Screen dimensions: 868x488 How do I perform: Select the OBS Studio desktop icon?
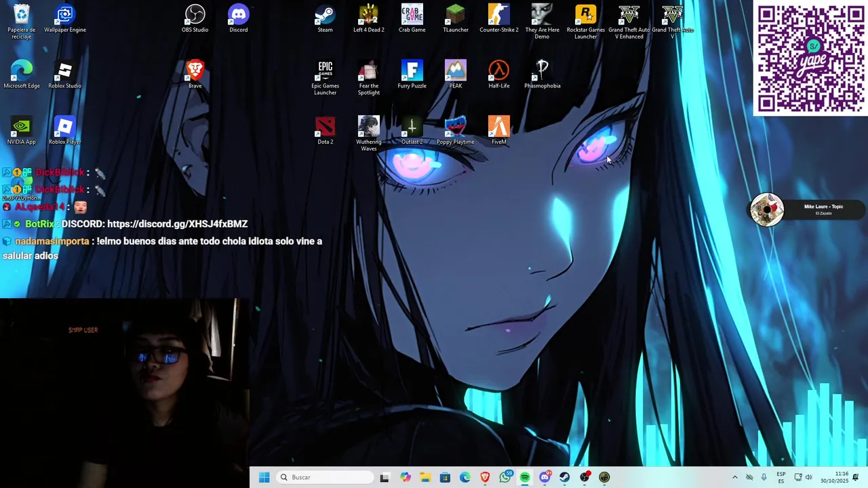click(195, 18)
